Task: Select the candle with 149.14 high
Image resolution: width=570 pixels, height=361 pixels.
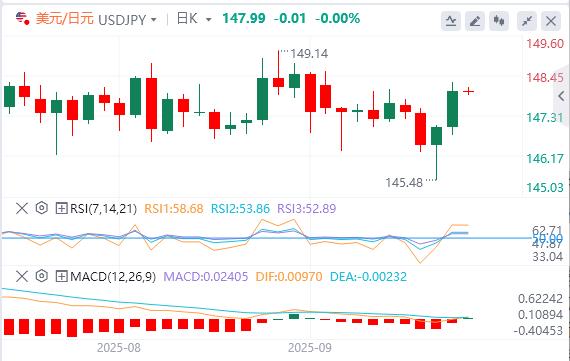Action: pyautogui.click(x=278, y=73)
